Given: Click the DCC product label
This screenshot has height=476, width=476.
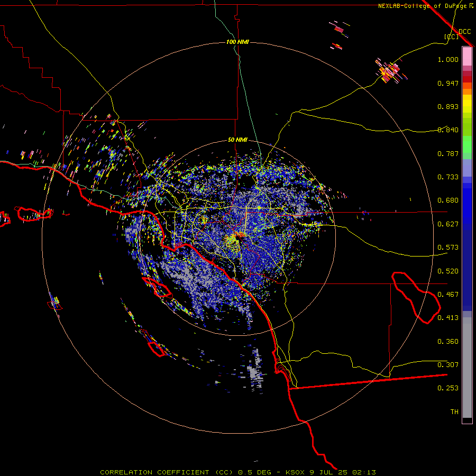Looking at the screenshot, I should point(465,31).
